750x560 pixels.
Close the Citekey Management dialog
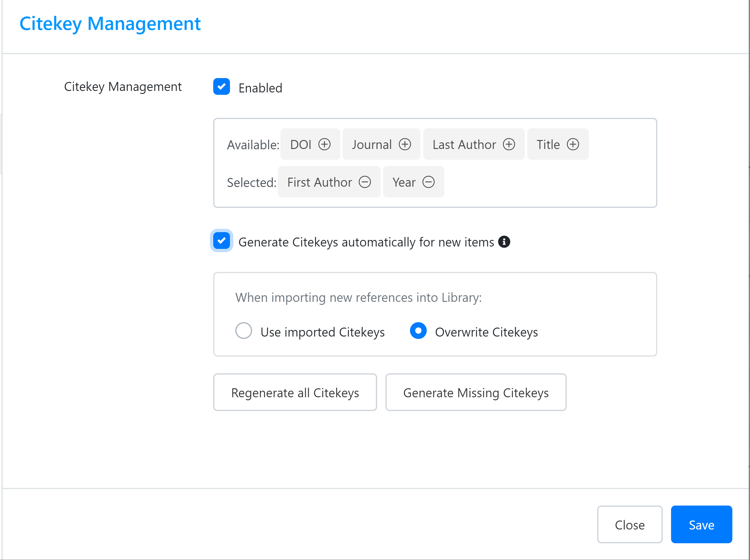pyautogui.click(x=629, y=525)
